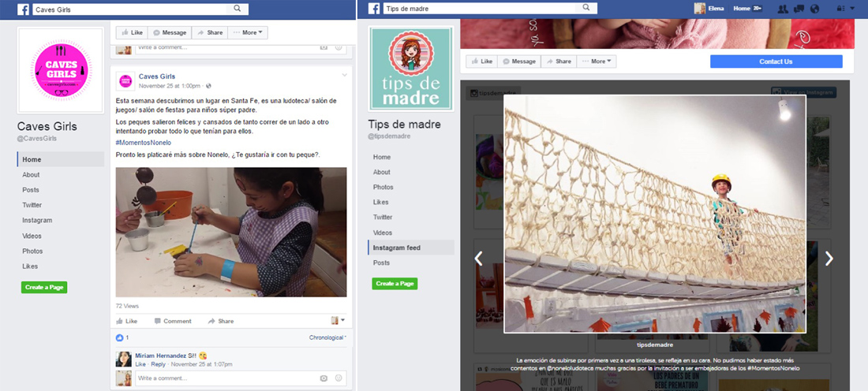
Task: Reply to Miriam Hernandez's comment
Action: point(159,364)
